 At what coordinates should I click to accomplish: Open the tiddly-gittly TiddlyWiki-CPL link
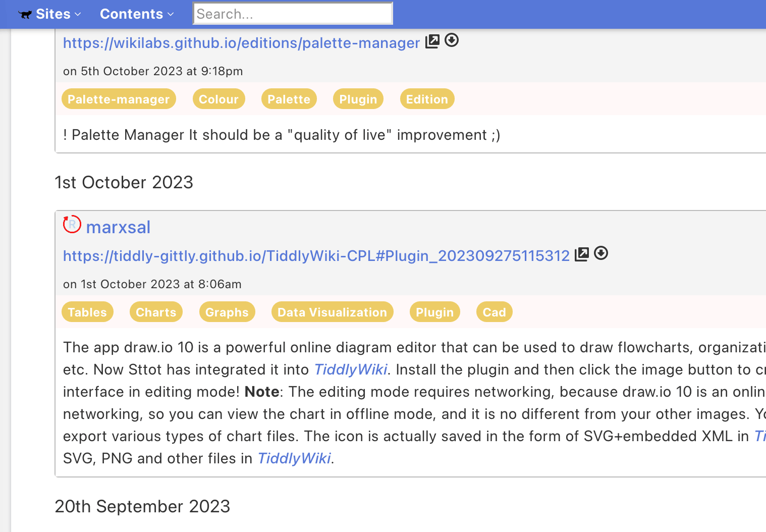(316, 256)
